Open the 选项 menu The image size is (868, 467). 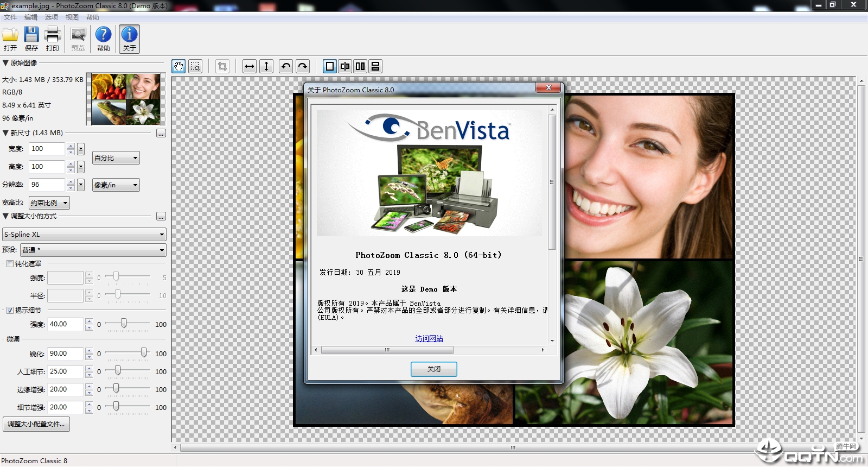52,17
